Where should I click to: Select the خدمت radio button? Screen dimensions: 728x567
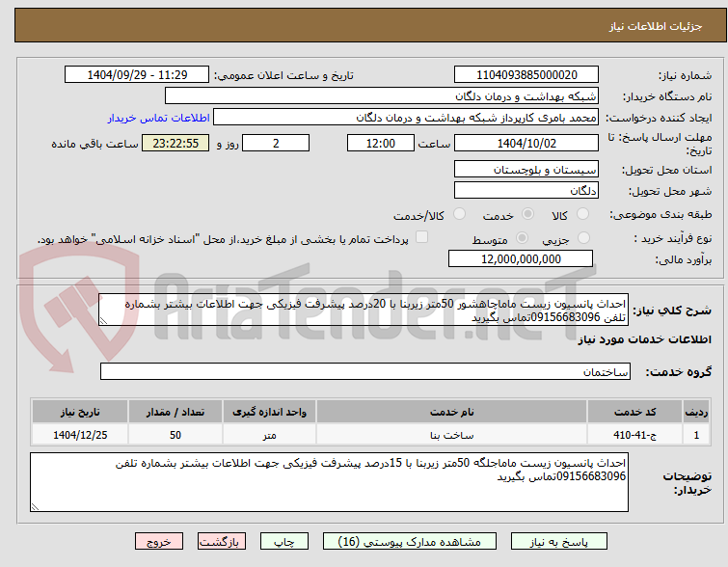[527, 214]
